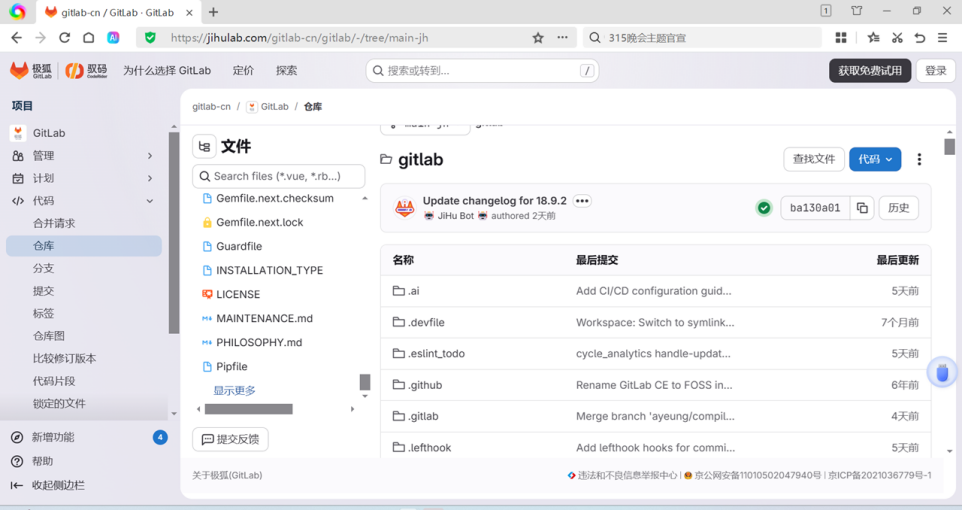962x510 pixels.
Task: Click the site security shield icon in address bar
Action: pos(150,38)
